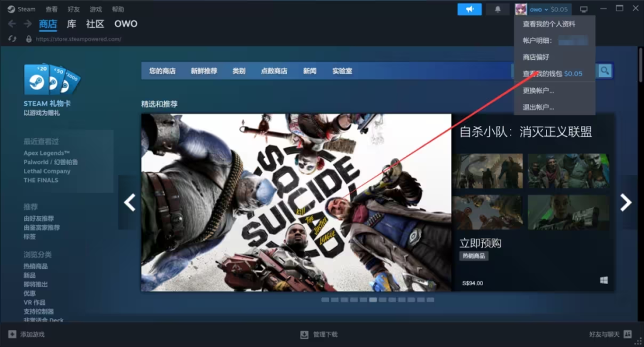Image resolution: width=644 pixels, height=347 pixels.
Task: Click 标签 in sidebar
Action: [30, 236]
